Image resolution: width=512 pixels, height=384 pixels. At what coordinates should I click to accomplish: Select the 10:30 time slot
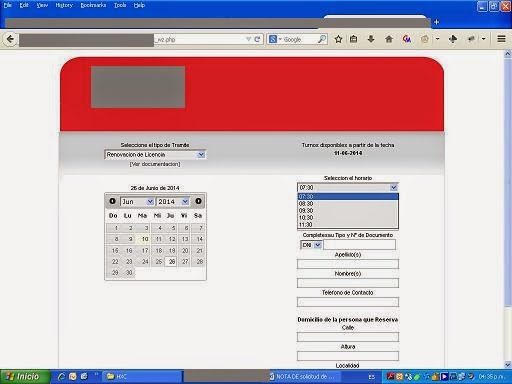[348, 218]
